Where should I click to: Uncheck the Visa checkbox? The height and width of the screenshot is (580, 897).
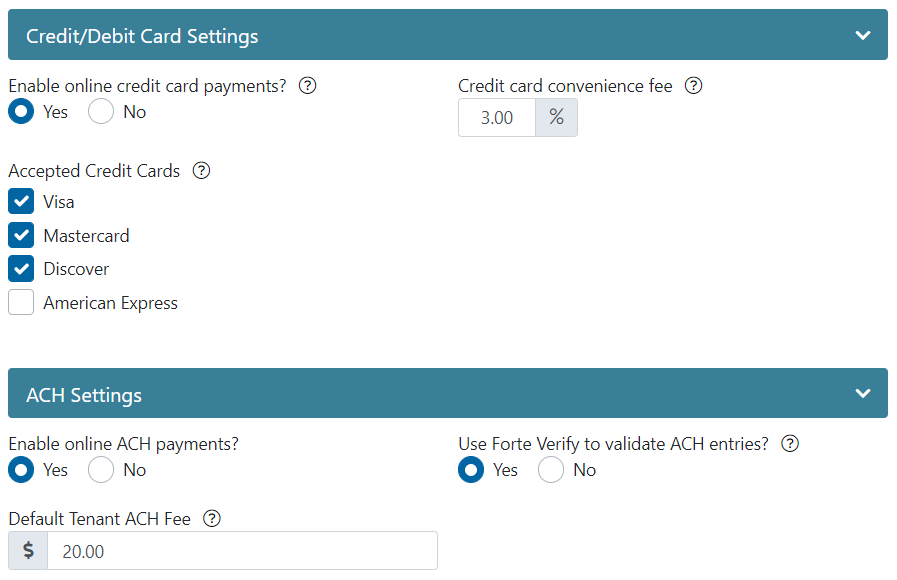coord(21,202)
